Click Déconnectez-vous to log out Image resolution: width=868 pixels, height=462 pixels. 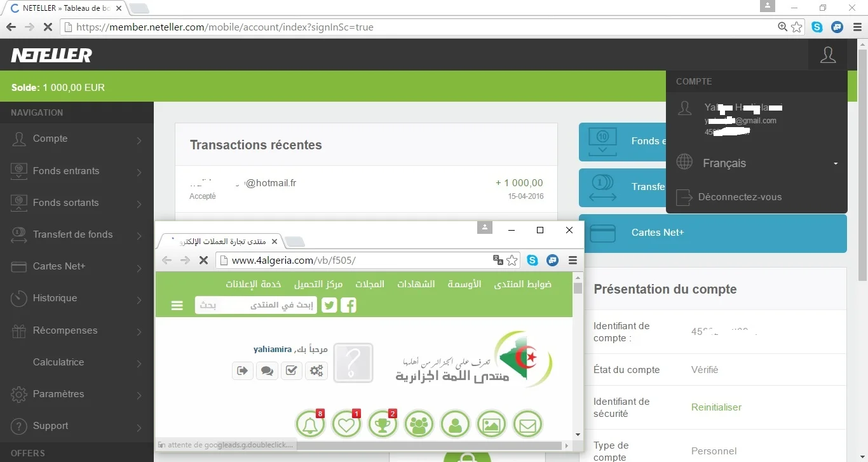pos(740,197)
